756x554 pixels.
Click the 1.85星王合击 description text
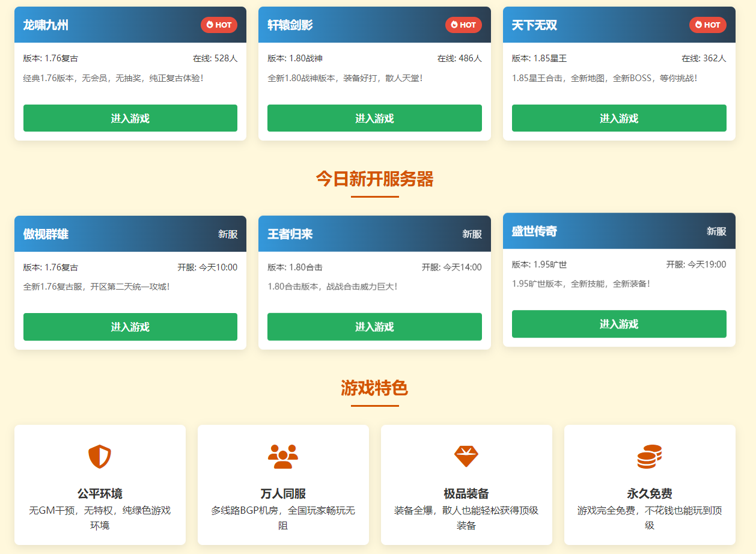click(x=605, y=78)
